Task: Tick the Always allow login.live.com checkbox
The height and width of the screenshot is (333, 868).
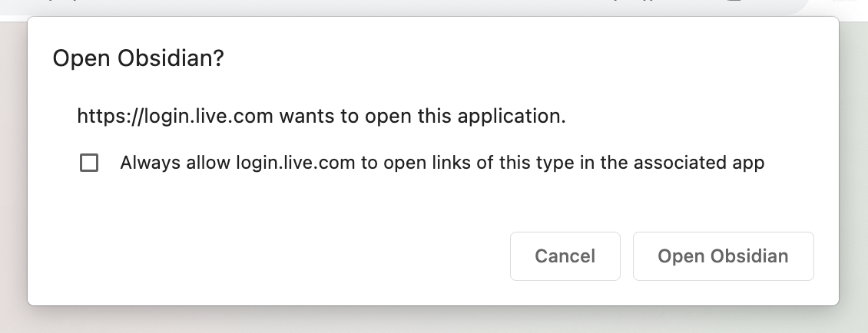Action: tap(89, 163)
